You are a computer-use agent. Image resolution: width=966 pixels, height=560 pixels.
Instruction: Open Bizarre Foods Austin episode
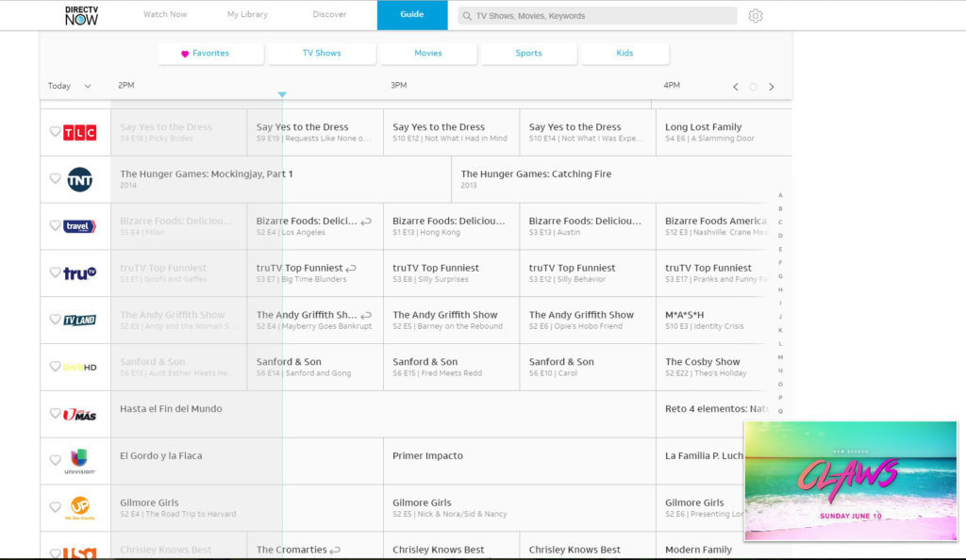tap(588, 226)
